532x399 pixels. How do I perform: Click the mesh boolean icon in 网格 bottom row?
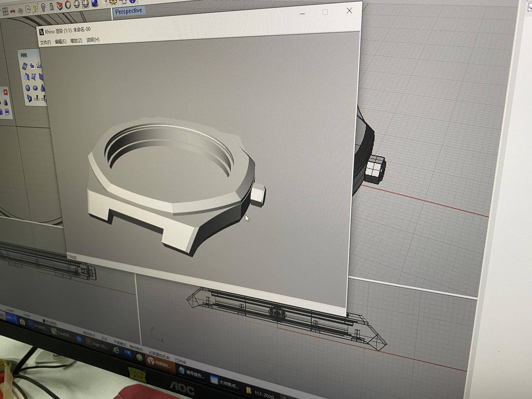point(37,98)
